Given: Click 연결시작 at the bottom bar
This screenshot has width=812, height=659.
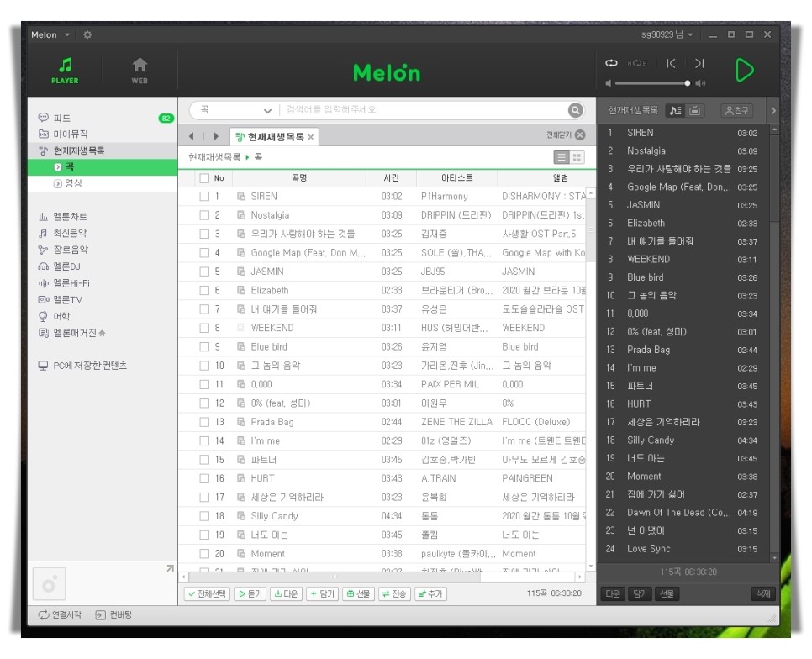Looking at the screenshot, I should click(x=60, y=615).
